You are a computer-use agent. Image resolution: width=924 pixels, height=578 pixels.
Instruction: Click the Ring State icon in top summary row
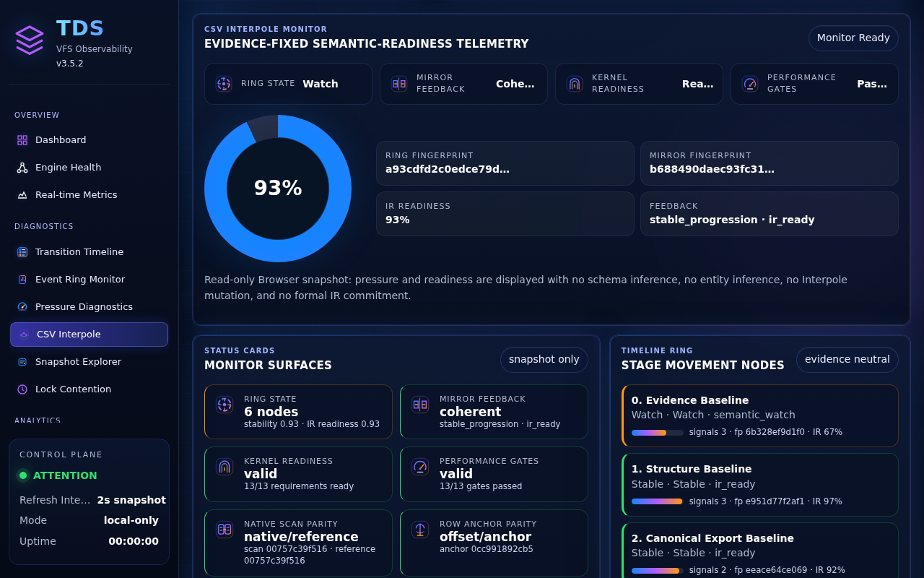click(224, 84)
